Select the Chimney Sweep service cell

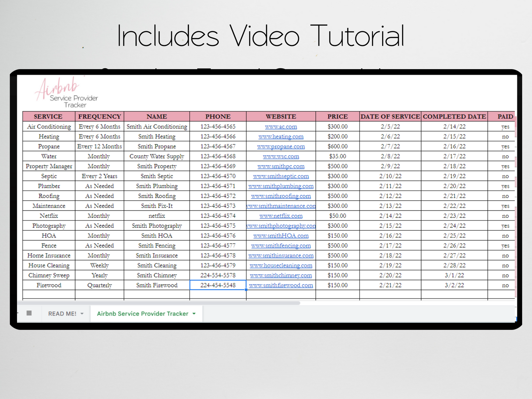coord(49,275)
